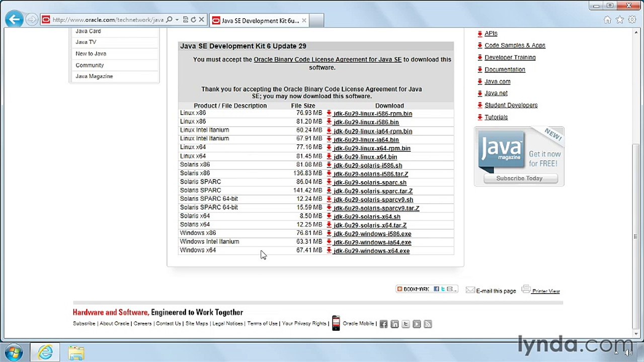Expand the address bar dropdown arrow
Image resolution: width=644 pixels, height=362 pixels.
(177, 20)
